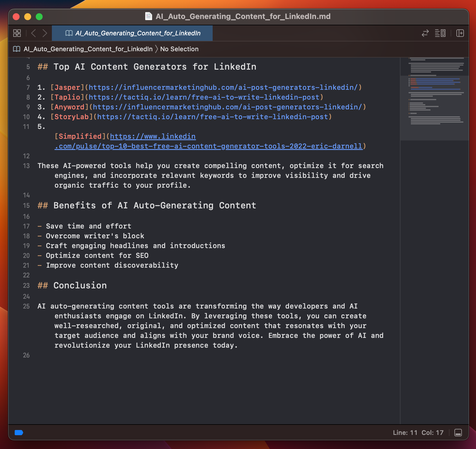Open the Simplified linkedin.com pulse link
The height and width of the screenshot is (449, 476).
[x=208, y=141]
